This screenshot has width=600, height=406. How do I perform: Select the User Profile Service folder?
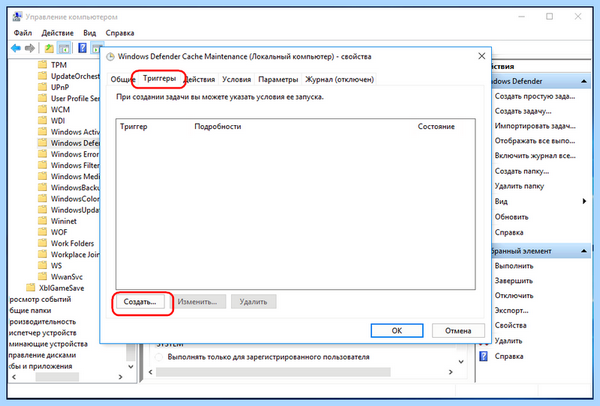click(x=69, y=98)
